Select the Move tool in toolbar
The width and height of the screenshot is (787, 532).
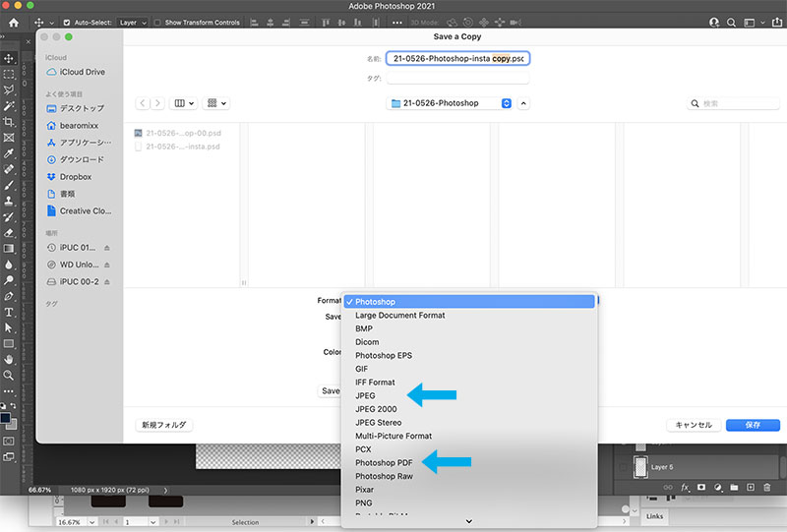[x=9, y=58]
